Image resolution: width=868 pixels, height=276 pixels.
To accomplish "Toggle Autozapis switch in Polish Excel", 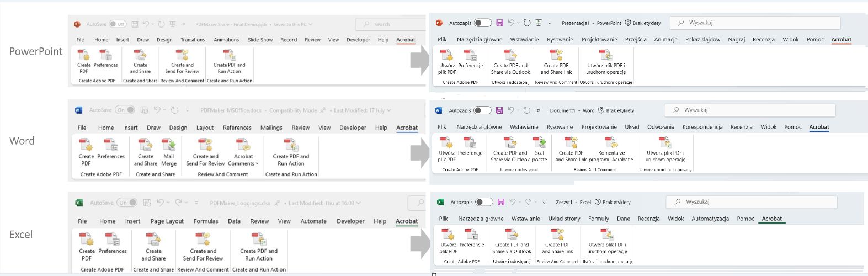I will pos(484,202).
